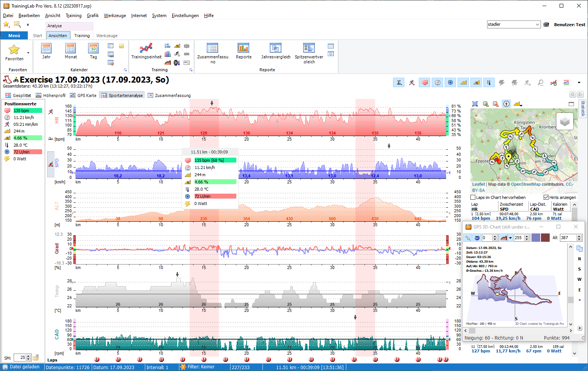
Task: Toggle the cadence gear chart button
Action: click(451, 83)
